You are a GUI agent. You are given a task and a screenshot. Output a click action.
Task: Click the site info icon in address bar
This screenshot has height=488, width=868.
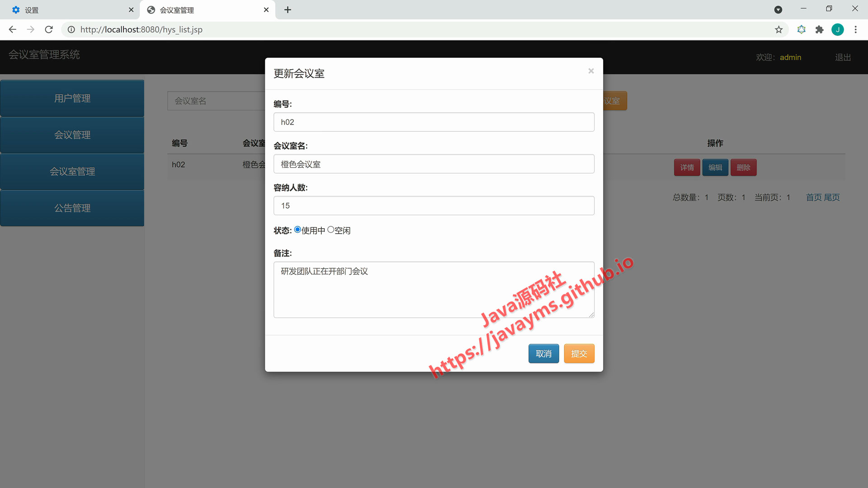pos(71,29)
